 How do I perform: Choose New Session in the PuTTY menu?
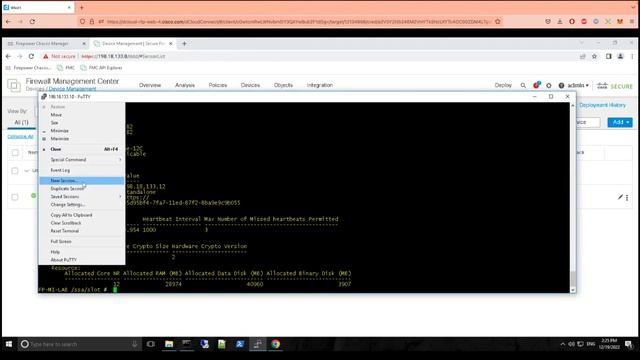(82, 180)
